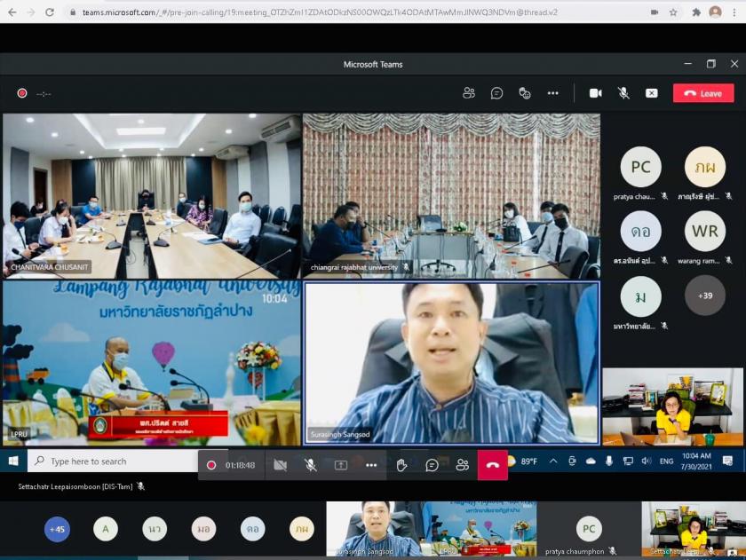
Task: Open chat bubble in shared meeting bar
Action: coord(432,465)
